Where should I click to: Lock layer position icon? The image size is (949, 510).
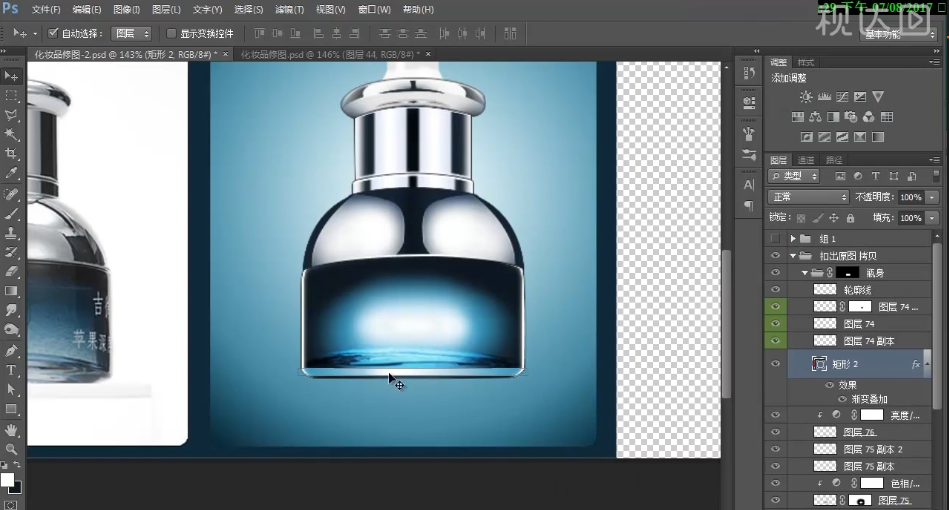tap(834, 218)
